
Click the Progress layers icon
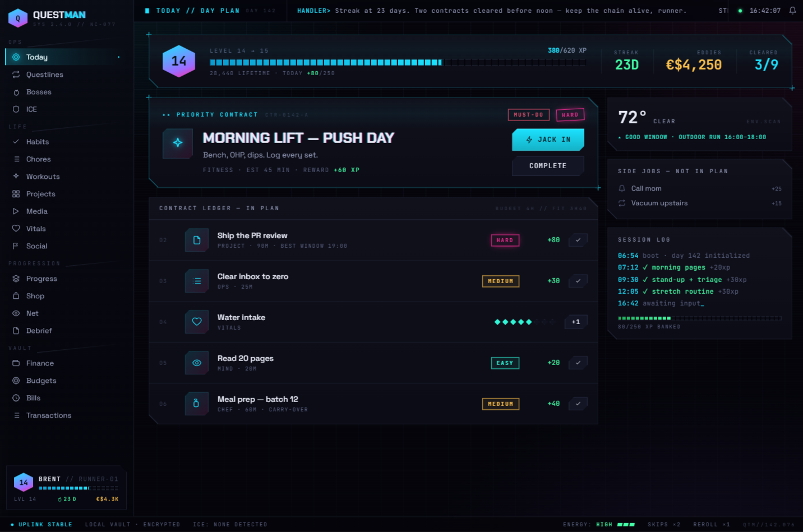click(x=16, y=279)
